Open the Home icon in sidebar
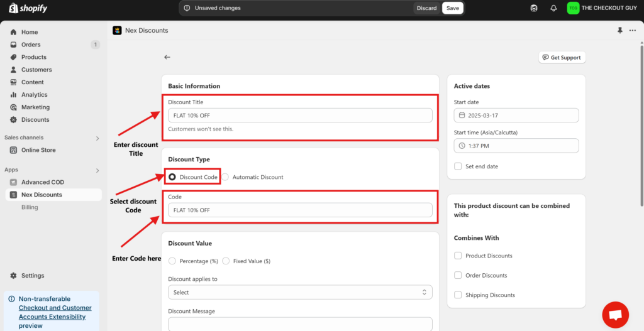 (x=14, y=32)
